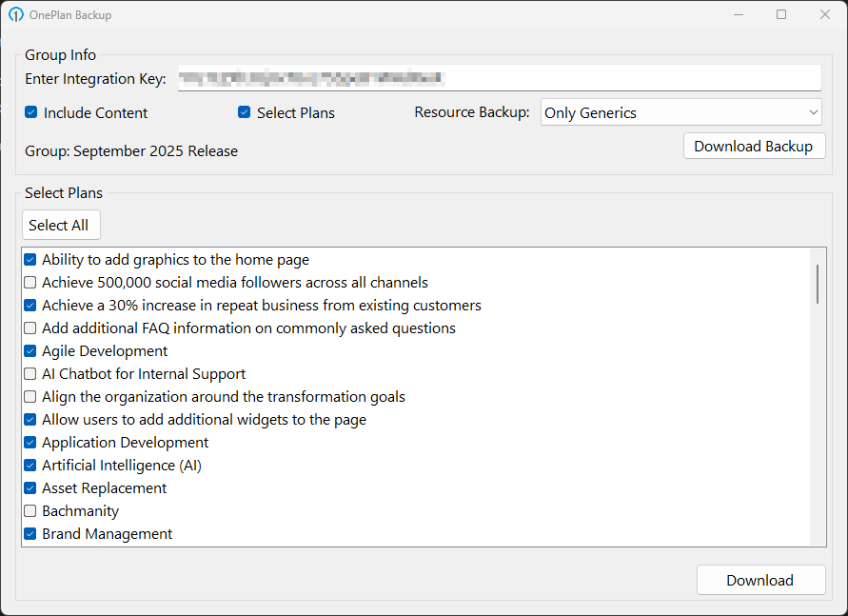Uncheck the Select Plans checkbox

(x=244, y=112)
